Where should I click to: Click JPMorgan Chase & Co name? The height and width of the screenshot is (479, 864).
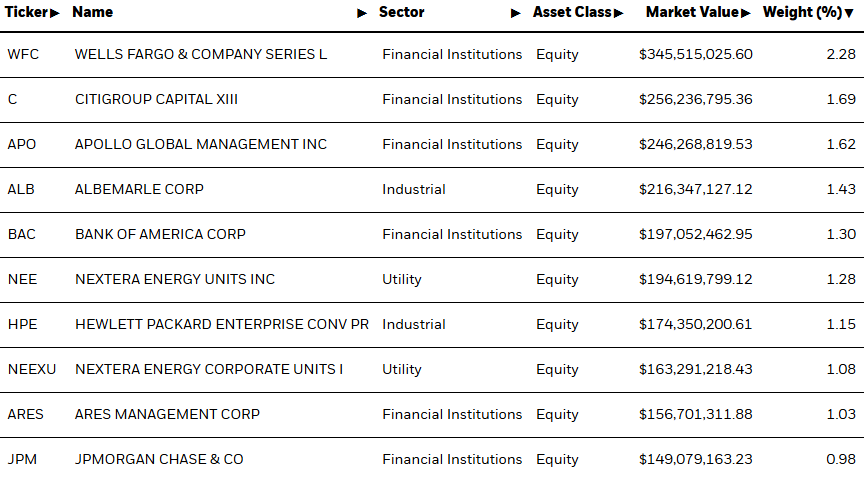159,459
